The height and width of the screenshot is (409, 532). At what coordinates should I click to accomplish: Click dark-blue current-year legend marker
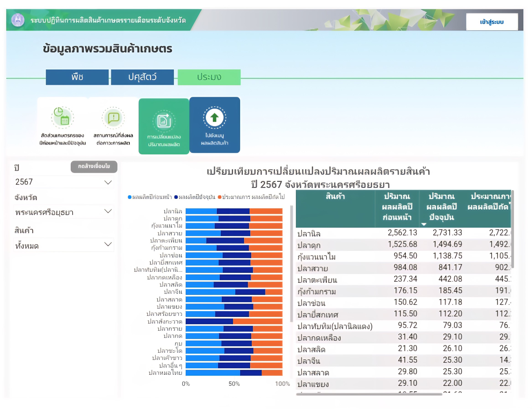176,197
